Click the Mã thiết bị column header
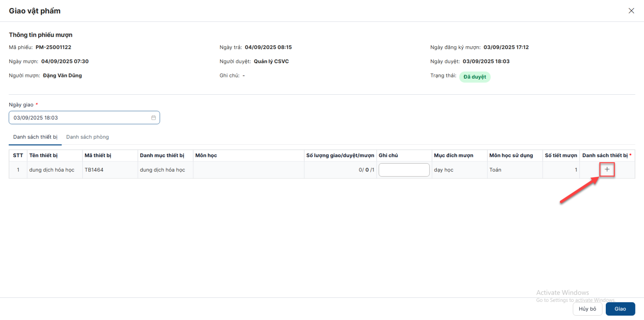 pyautogui.click(x=98, y=156)
